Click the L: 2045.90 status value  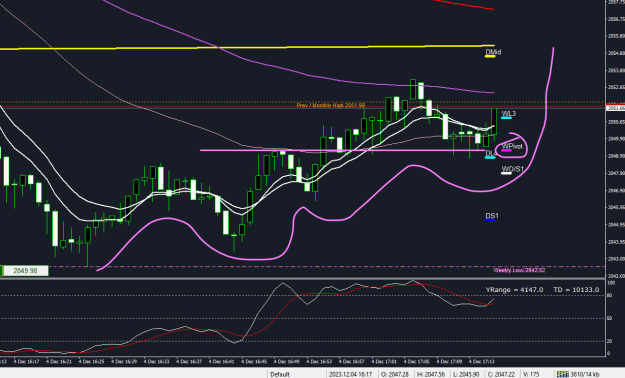pyautogui.click(x=466, y=374)
